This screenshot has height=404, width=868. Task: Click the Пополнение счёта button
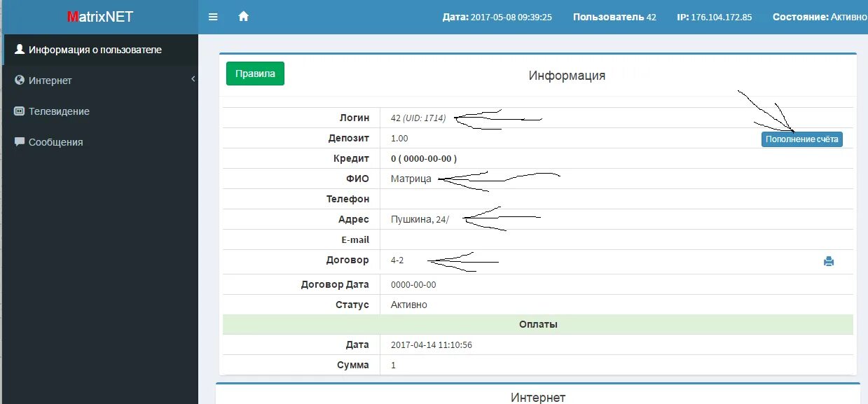click(x=801, y=139)
